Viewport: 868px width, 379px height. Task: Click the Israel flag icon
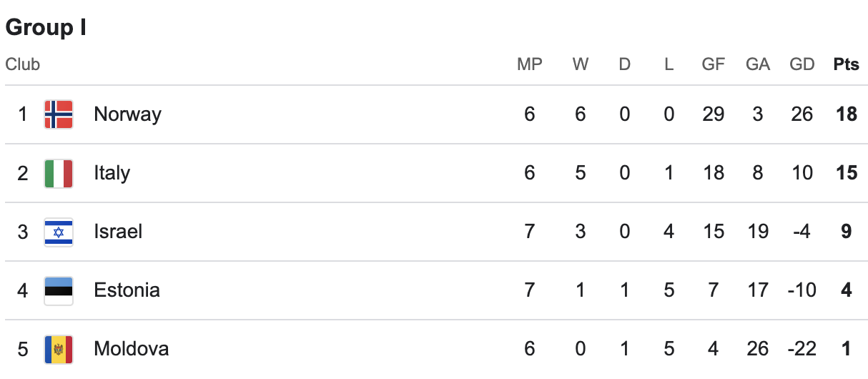pyautogui.click(x=59, y=232)
